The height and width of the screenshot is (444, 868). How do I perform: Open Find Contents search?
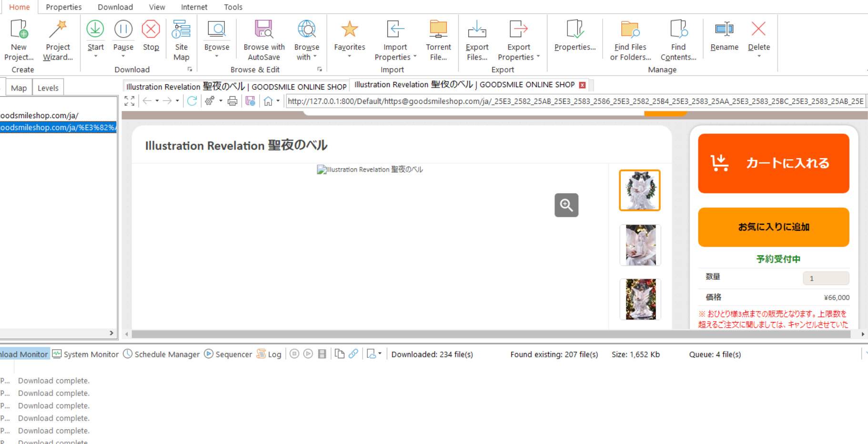click(x=678, y=40)
